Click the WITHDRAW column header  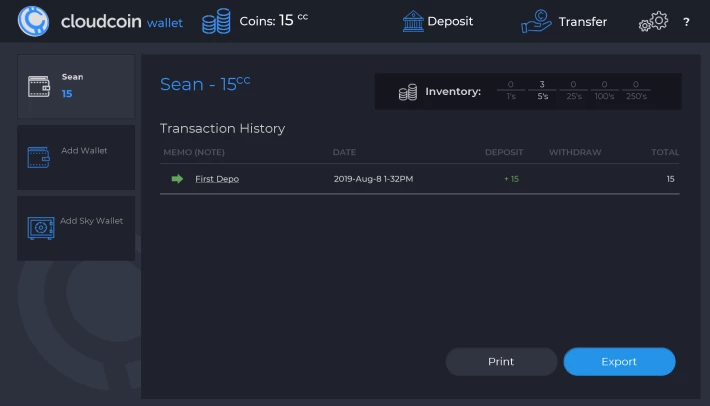pyautogui.click(x=575, y=152)
